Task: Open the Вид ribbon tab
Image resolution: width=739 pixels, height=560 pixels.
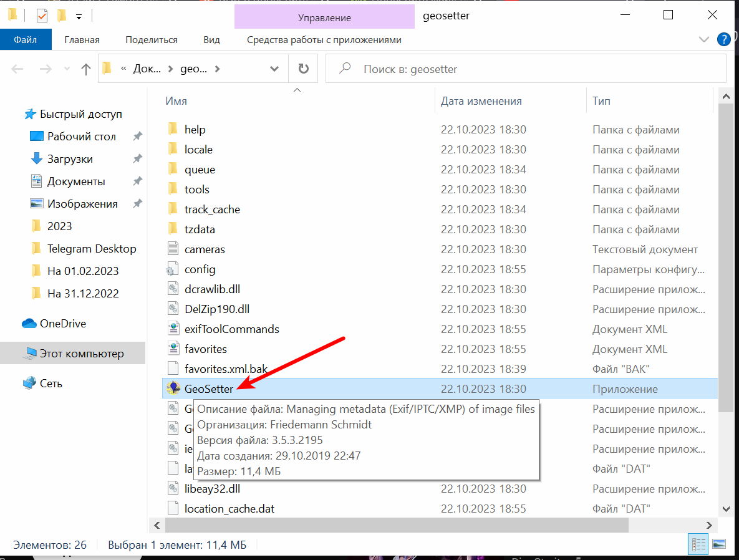Action: click(211, 39)
